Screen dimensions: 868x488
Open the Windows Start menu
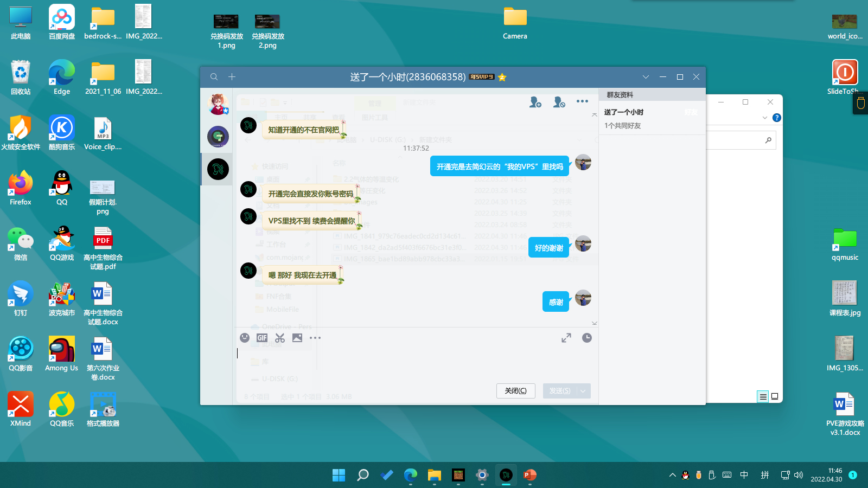click(339, 475)
